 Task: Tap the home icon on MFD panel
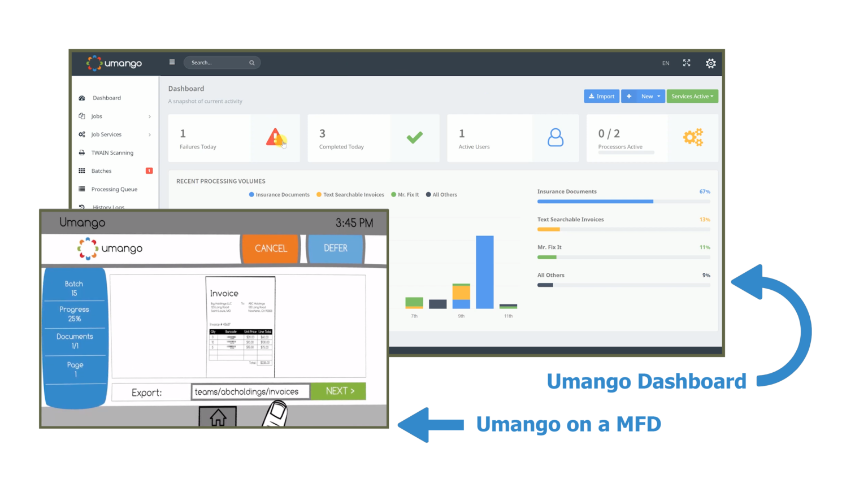point(218,417)
